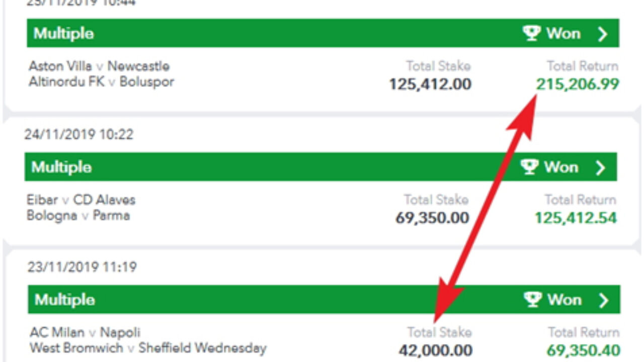
Task: Click West Bromwich v Sheffield Wednesday match
Action: pyautogui.click(x=148, y=347)
